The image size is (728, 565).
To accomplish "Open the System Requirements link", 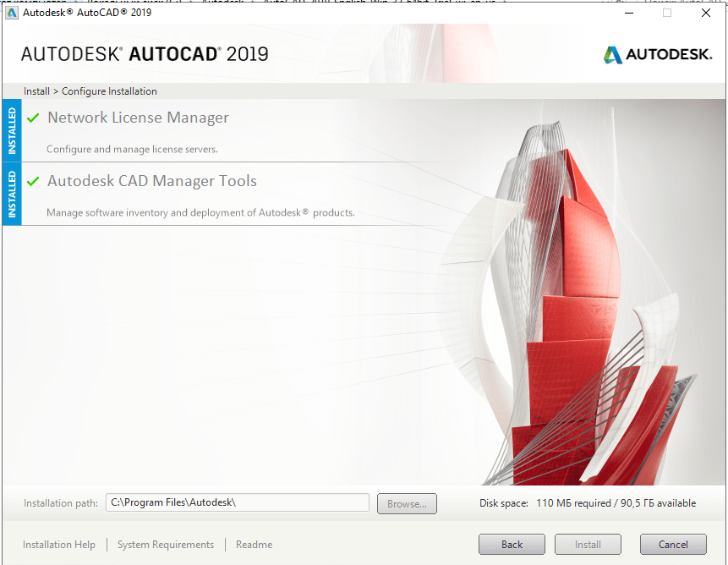I will click(x=165, y=545).
